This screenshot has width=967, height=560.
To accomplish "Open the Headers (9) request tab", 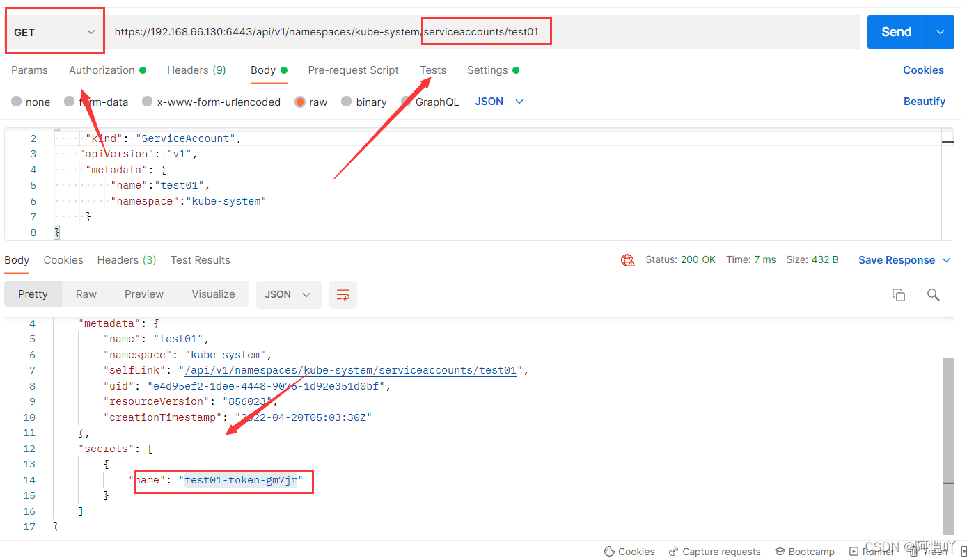I will (196, 70).
